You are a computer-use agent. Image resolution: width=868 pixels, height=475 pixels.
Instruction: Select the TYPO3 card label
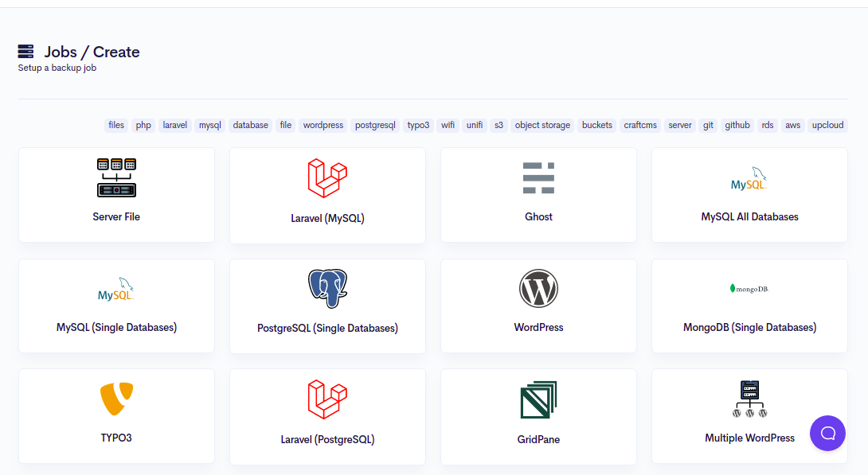tap(116, 438)
